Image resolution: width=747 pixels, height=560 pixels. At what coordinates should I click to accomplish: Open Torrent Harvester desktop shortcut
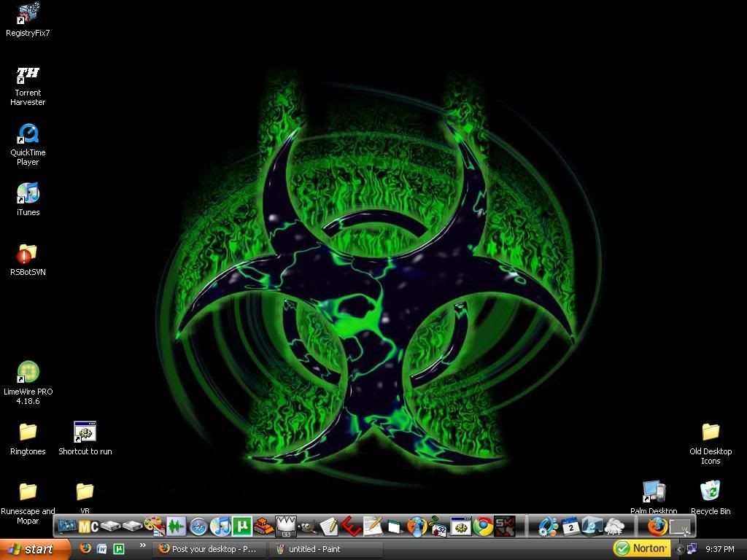28,74
